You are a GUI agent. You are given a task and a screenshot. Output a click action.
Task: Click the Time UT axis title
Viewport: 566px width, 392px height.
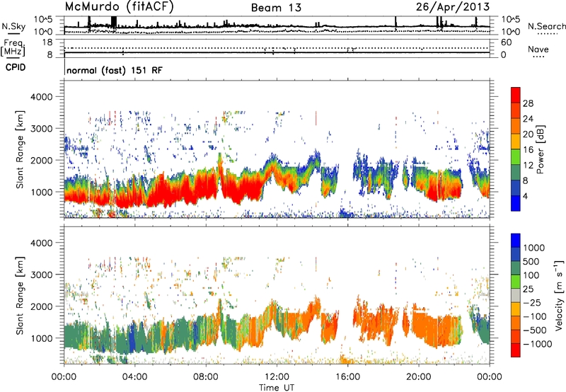tap(277, 388)
